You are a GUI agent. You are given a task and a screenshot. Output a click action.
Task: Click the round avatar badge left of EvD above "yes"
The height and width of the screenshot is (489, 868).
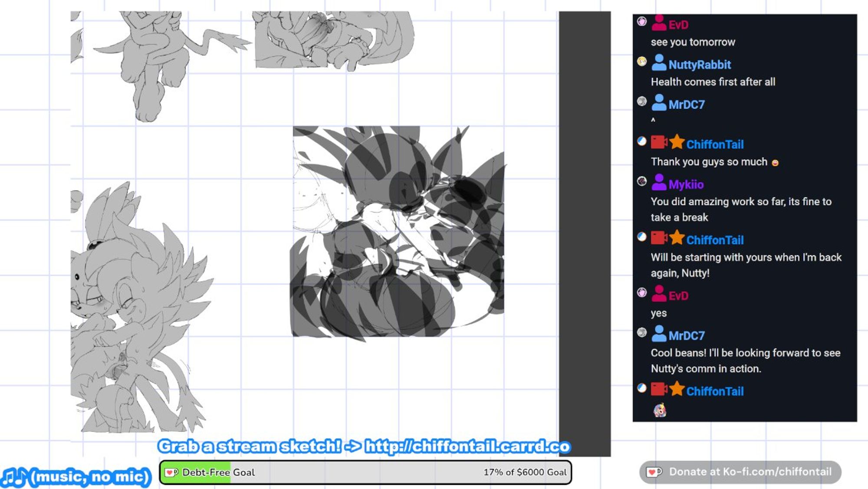tap(642, 292)
